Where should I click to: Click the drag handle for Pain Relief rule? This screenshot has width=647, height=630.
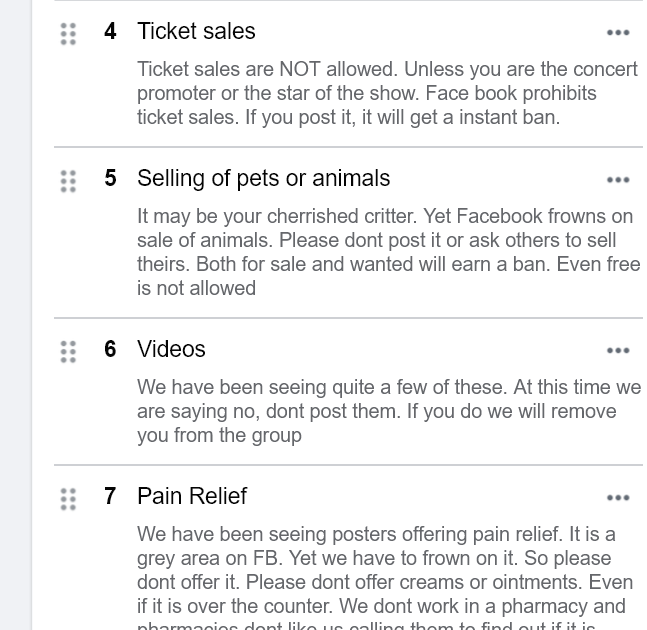[68, 499]
